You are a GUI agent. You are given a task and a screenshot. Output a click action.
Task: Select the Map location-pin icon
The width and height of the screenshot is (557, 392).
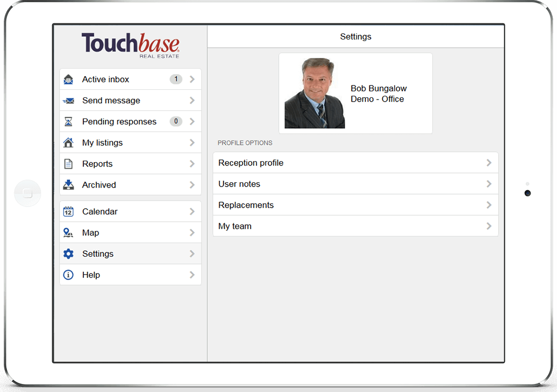coord(68,232)
